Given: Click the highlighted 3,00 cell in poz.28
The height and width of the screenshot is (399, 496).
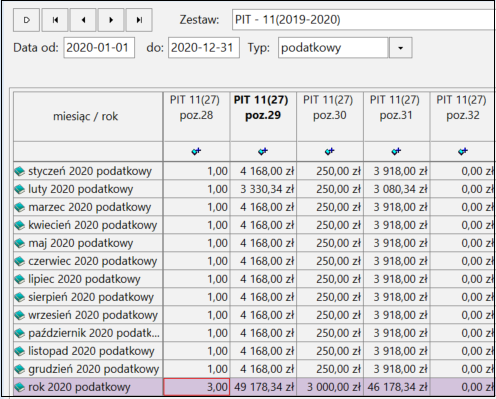Looking at the screenshot, I should (x=196, y=387).
